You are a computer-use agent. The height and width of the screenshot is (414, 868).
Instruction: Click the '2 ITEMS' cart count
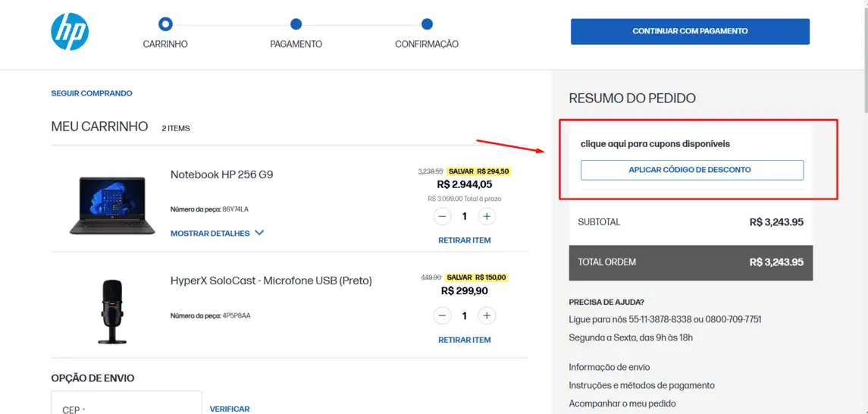click(175, 128)
